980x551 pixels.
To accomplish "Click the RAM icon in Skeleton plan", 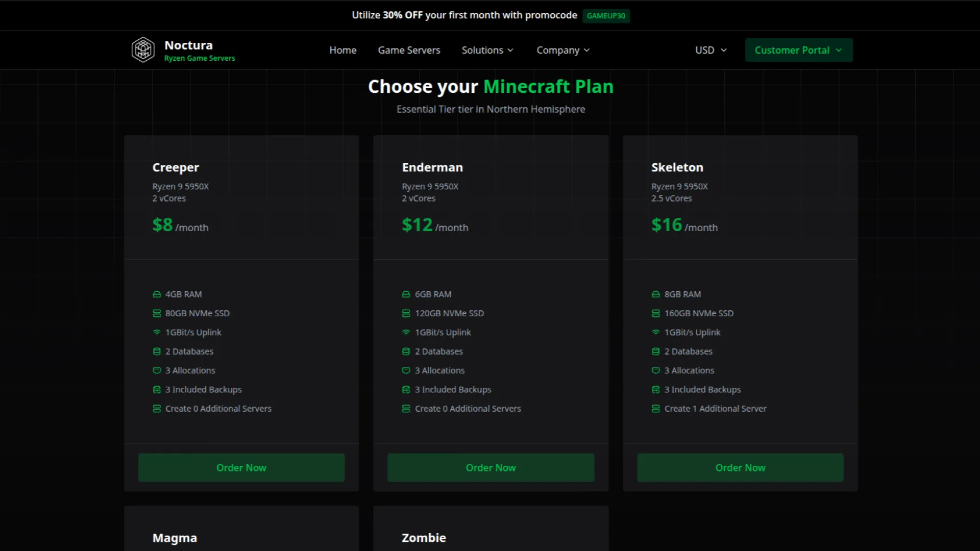I will [x=655, y=294].
